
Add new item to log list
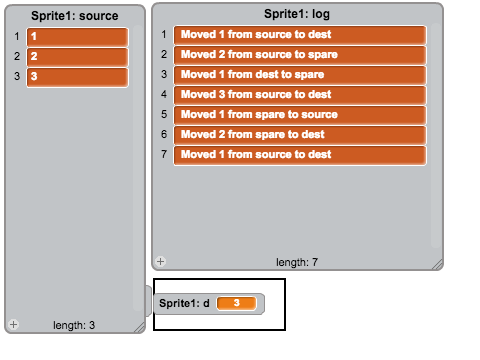161,261
